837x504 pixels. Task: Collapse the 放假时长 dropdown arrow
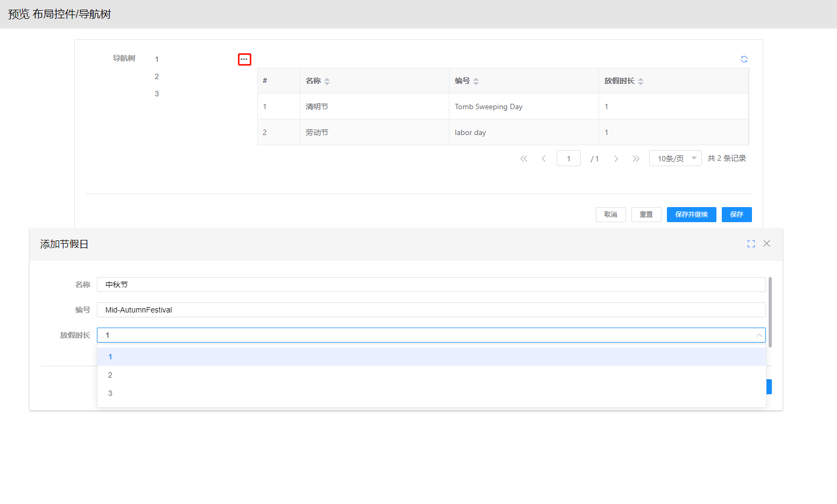pos(759,335)
